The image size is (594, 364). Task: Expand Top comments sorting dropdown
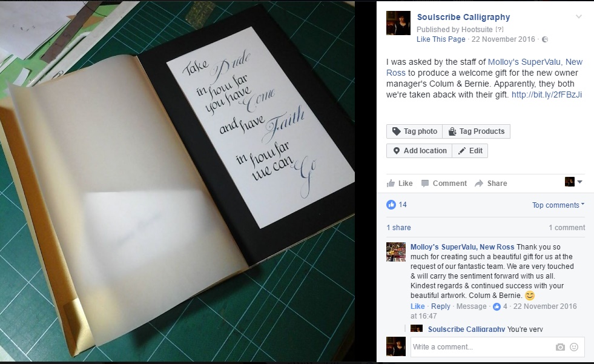click(558, 205)
